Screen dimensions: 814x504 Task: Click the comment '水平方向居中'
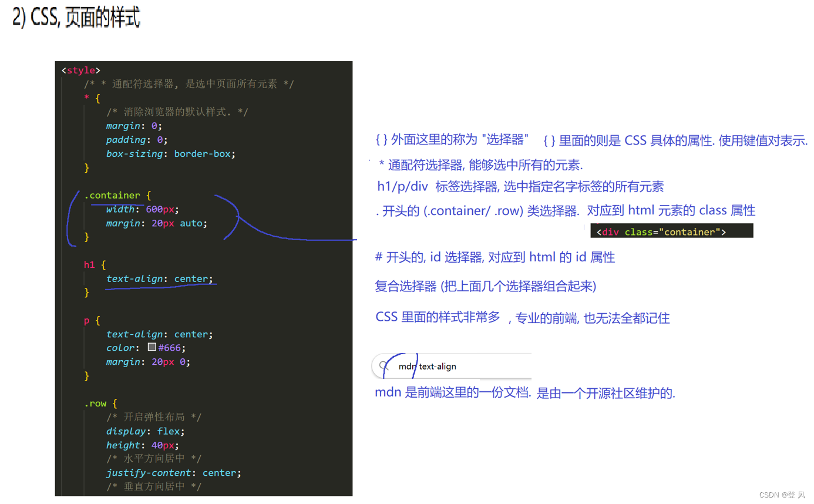pyautogui.click(x=154, y=459)
